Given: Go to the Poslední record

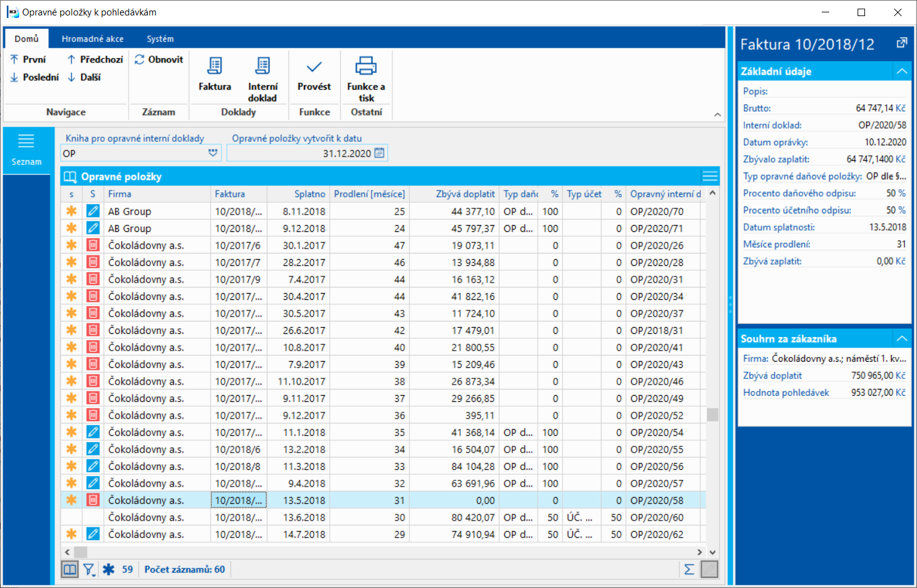Looking at the screenshot, I should click(x=35, y=77).
